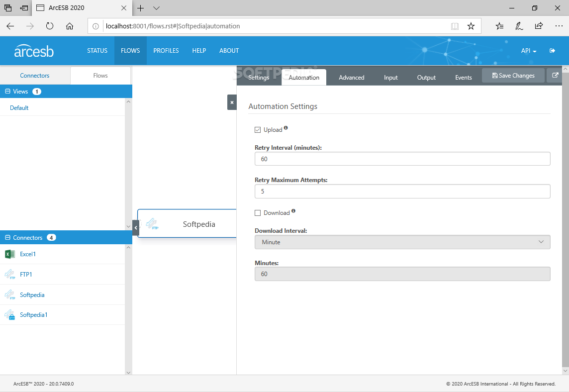
Task: Click the FTP1 connector icon
Action: [x=10, y=275]
